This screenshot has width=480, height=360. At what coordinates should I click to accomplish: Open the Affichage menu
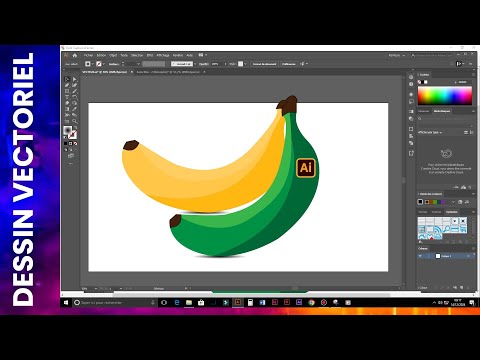click(163, 55)
